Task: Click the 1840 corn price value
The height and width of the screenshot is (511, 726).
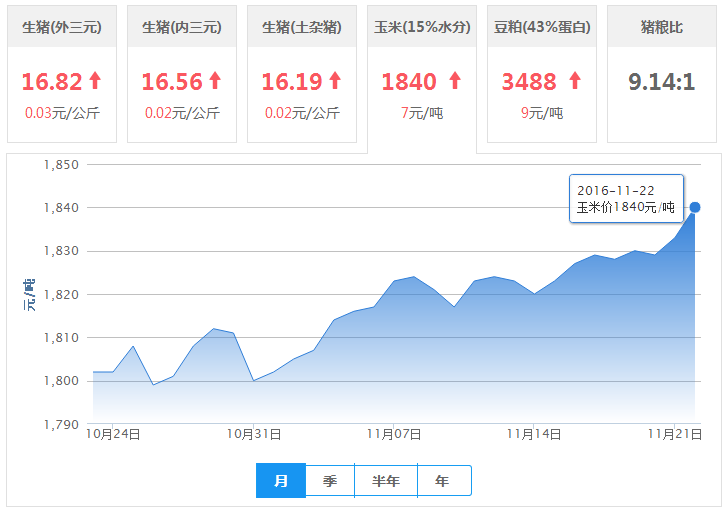Action: (409, 81)
